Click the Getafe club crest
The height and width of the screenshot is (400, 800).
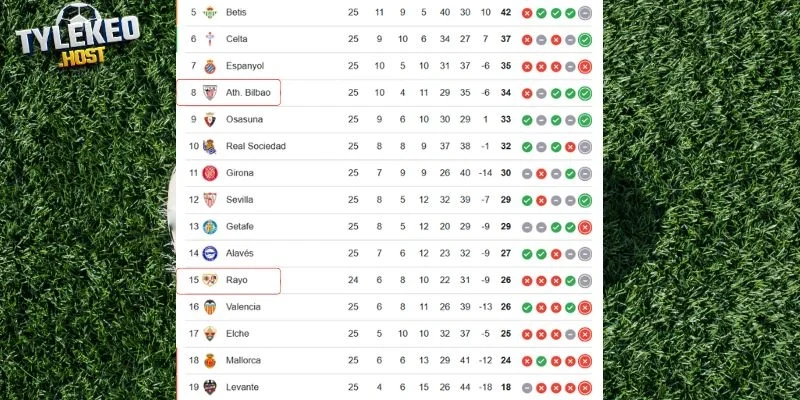pos(210,226)
